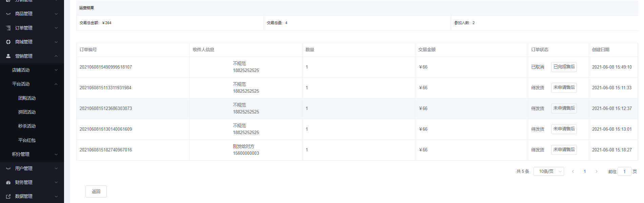
Task: Go to next page arrow in pagination
Action: [597, 171]
